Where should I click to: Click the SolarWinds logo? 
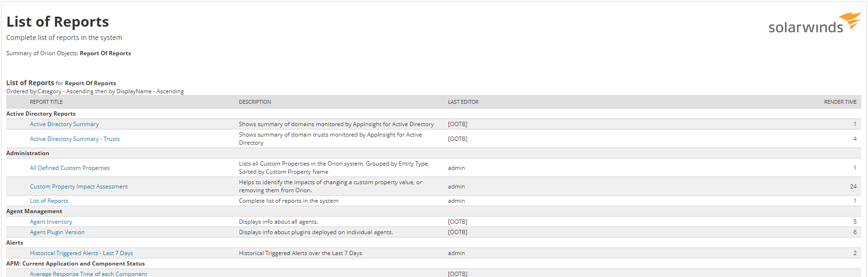tap(814, 23)
